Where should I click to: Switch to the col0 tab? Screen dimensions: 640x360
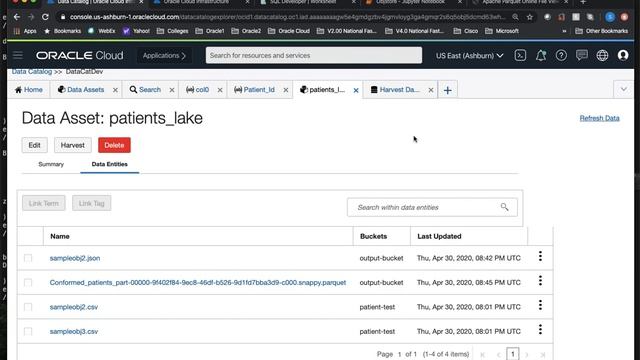pos(197,89)
